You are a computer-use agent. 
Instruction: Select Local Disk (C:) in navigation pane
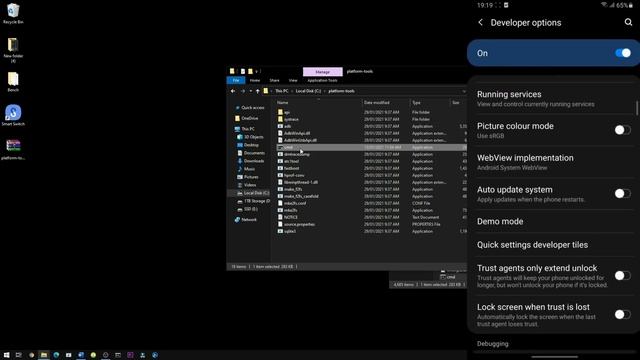click(253, 193)
